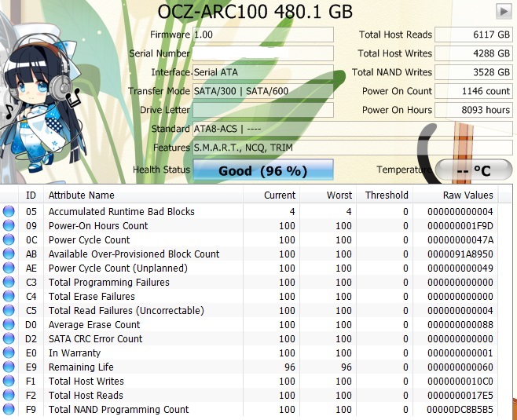The width and height of the screenshot is (517, 420).
Task: Click the status orb for Average Erase Count
Action: point(9,324)
